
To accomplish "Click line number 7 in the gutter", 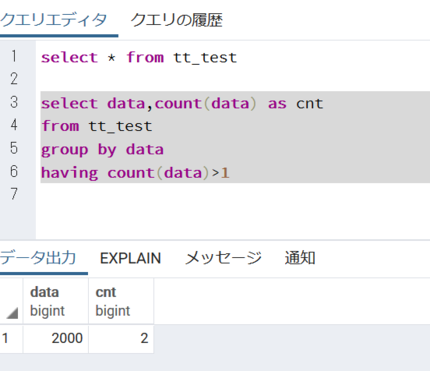I will (14, 194).
